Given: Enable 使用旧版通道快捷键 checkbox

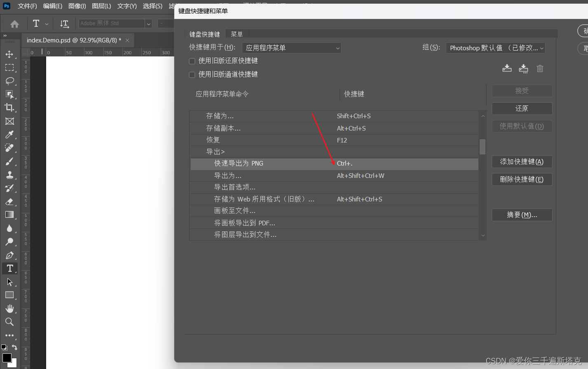Looking at the screenshot, I should tap(192, 75).
